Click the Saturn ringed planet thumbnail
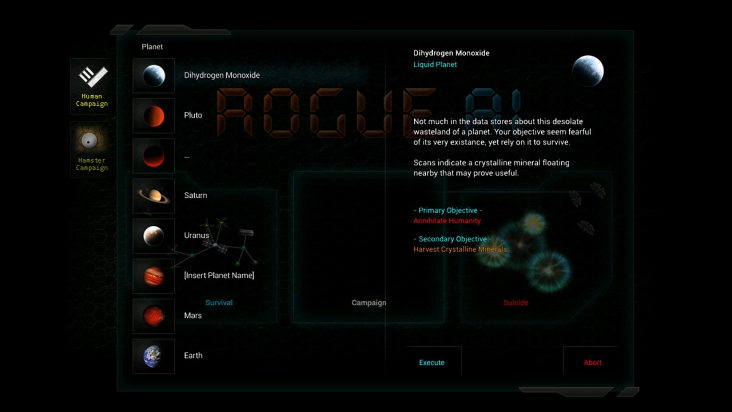This screenshot has height=412, width=732. click(x=154, y=196)
